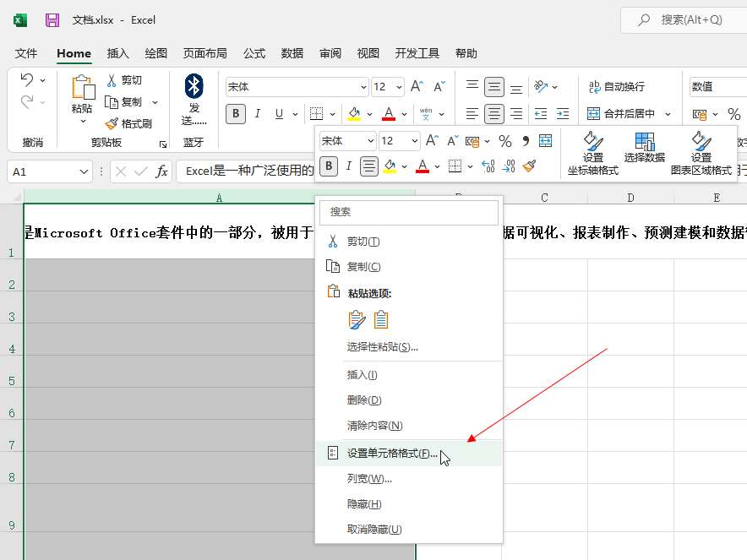This screenshot has height=560, width=747.
Task: Click the Format Painter (格式刷) ribbon button
Action: coord(128,124)
